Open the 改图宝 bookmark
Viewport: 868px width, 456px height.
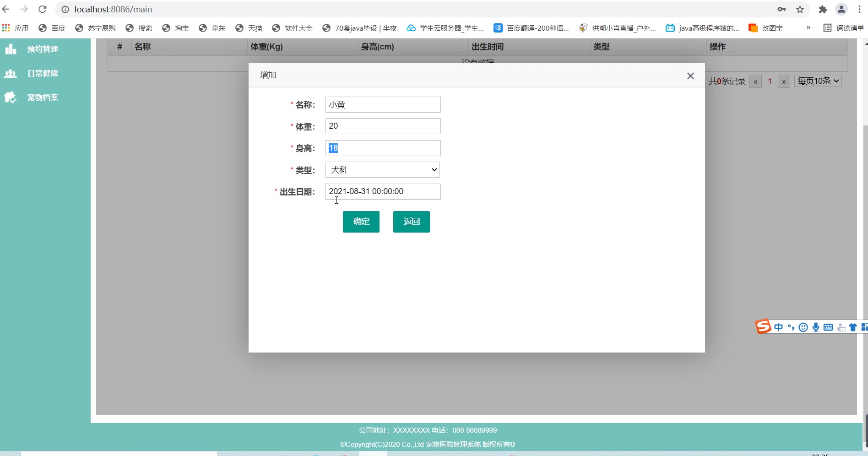[x=765, y=28]
